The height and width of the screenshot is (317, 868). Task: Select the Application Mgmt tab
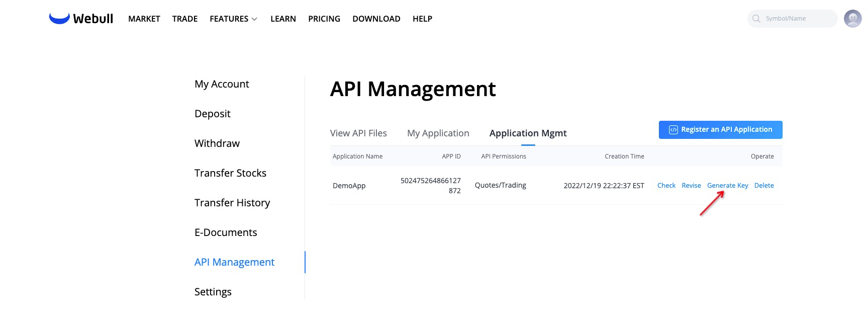(528, 133)
